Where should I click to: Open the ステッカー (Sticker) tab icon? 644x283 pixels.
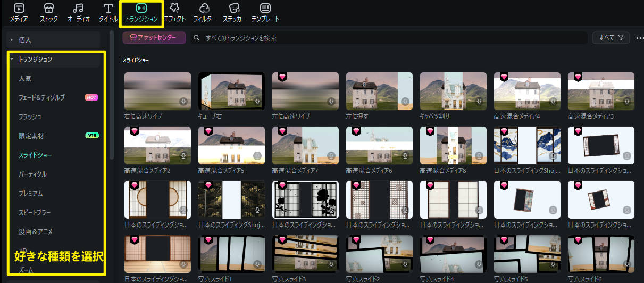[234, 9]
